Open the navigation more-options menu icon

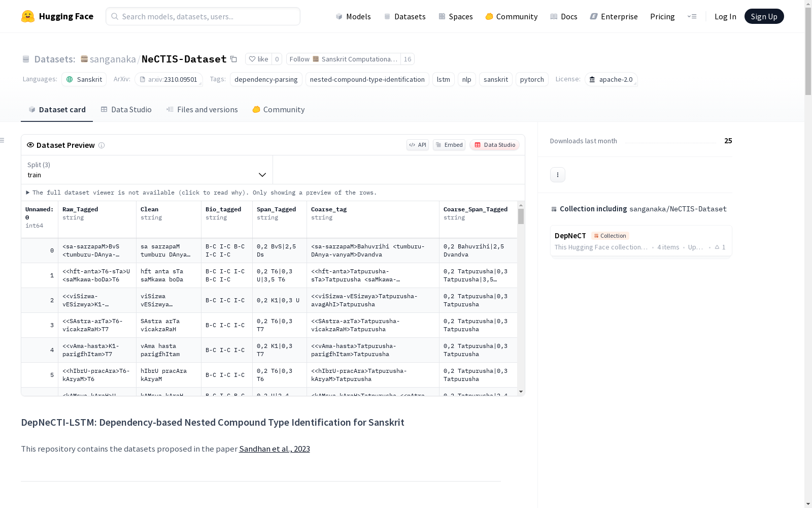click(x=692, y=16)
